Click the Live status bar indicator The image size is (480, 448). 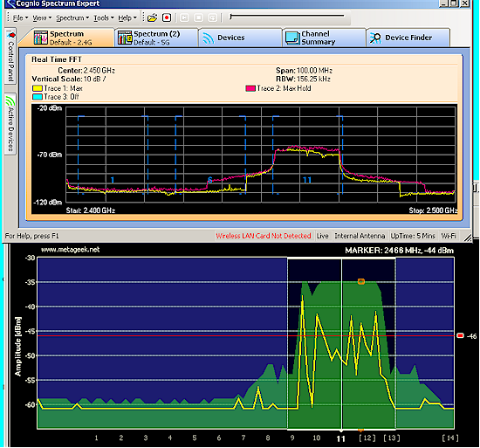(322, 236)
